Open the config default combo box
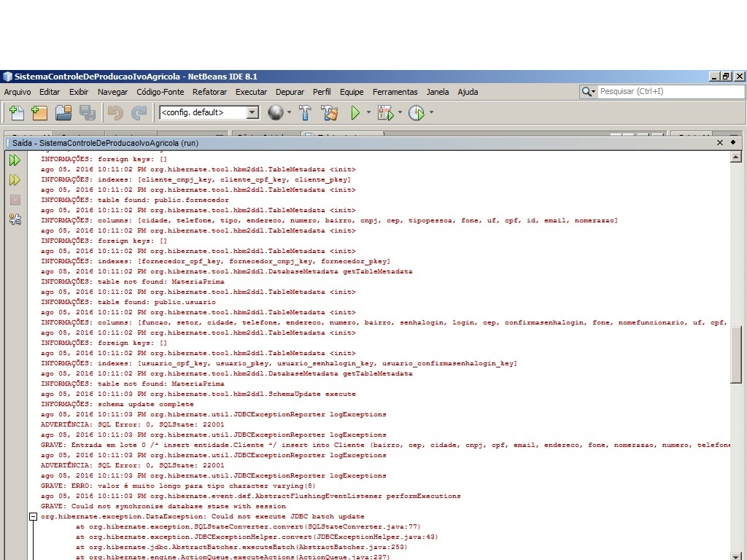747x560 pixels. 209,112
